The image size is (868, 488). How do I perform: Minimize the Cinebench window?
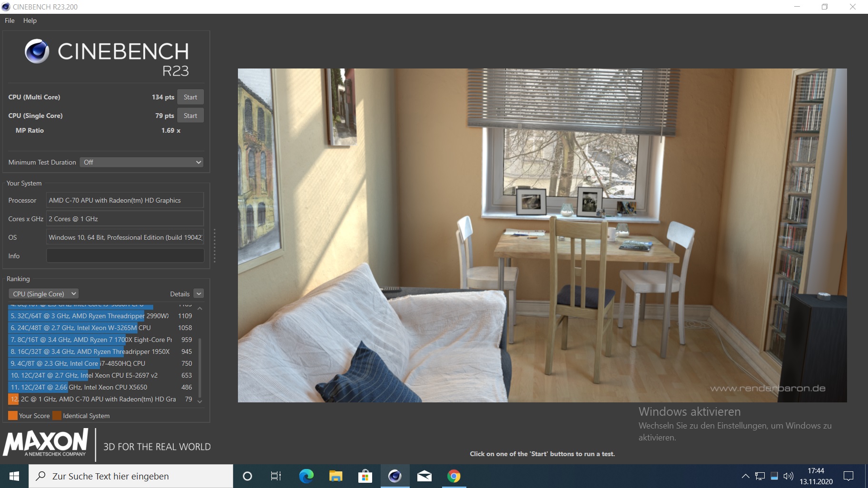[x=797, y=7]
